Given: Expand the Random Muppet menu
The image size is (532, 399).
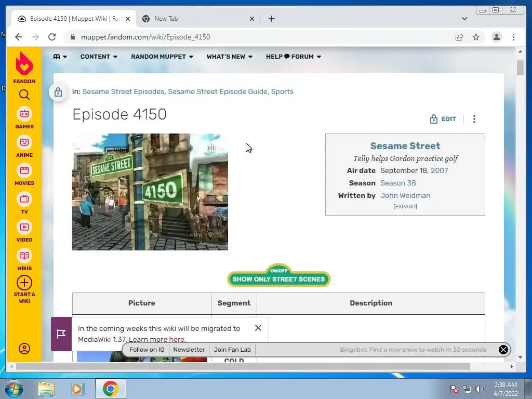Looking at the screenshot, I should pyautogui.click(x=162, y=57).
